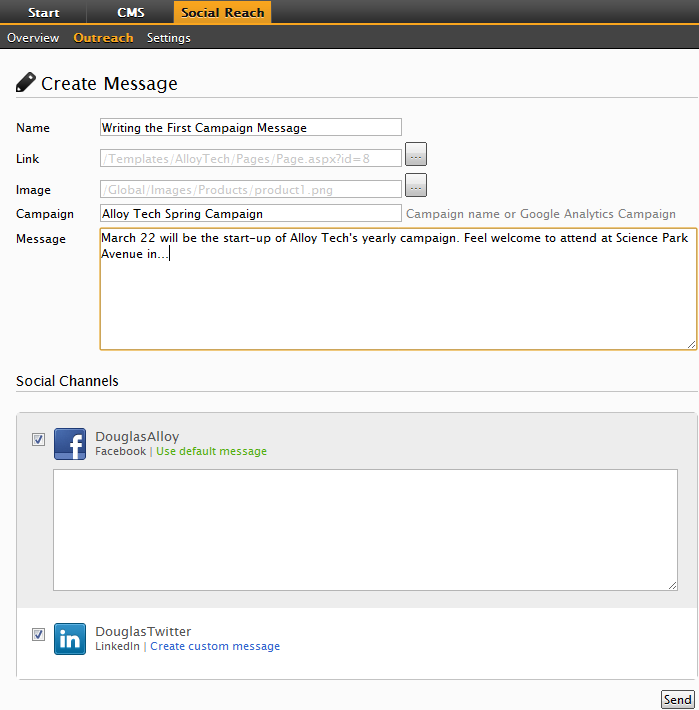This screenshot has height=710, width=699.
Task: Uncheck the DouglasTwitter LinkedIn checkbox
Action: [x=38, y=634]
